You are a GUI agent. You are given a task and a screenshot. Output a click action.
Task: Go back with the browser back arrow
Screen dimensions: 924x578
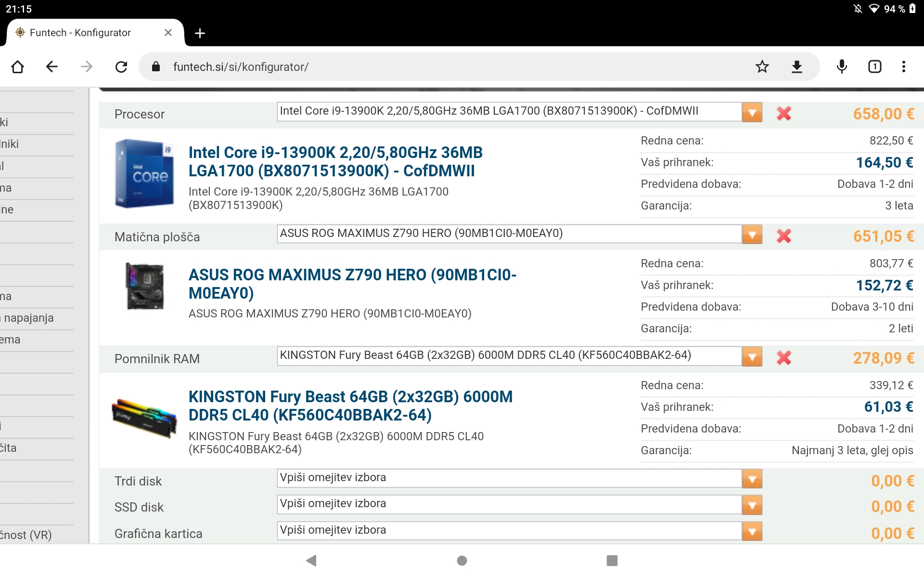coord(52,66)
